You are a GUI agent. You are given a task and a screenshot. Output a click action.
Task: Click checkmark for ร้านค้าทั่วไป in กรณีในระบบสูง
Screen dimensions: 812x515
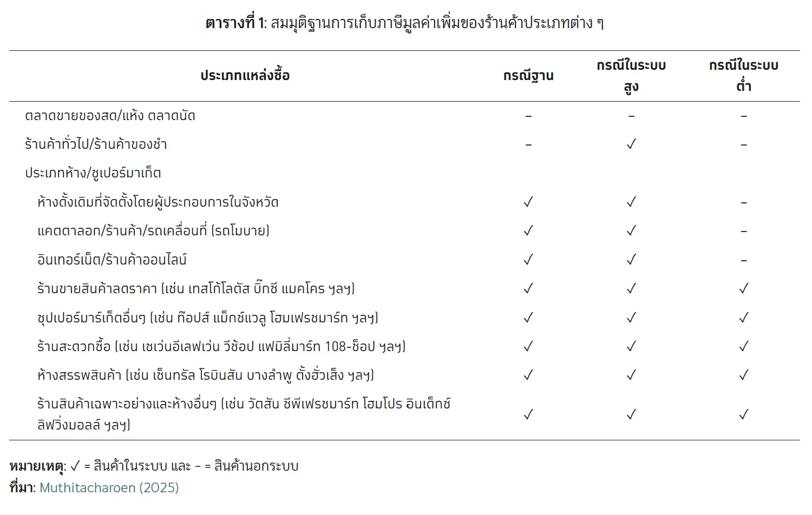tap(631, 144)
